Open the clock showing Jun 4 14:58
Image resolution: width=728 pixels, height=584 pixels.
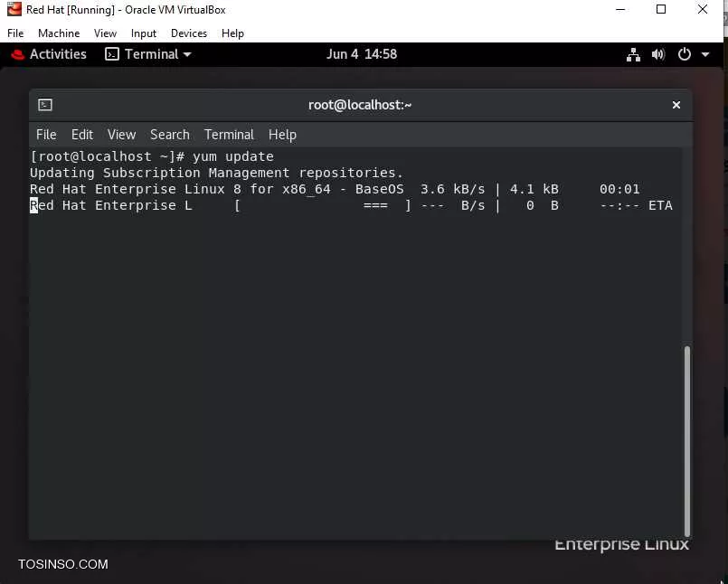tap(362, 54)
